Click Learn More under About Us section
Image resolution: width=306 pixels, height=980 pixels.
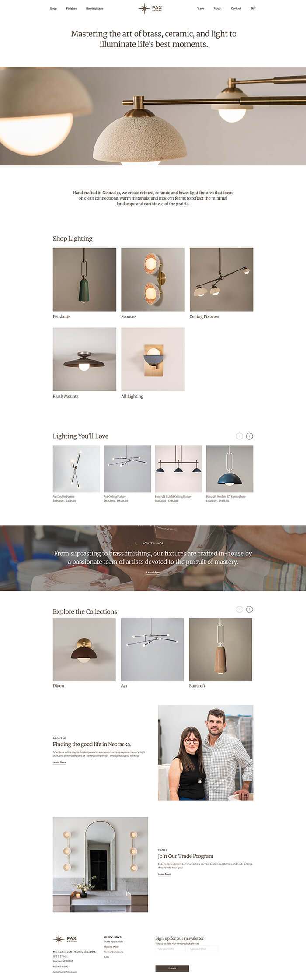click(59, 762)
